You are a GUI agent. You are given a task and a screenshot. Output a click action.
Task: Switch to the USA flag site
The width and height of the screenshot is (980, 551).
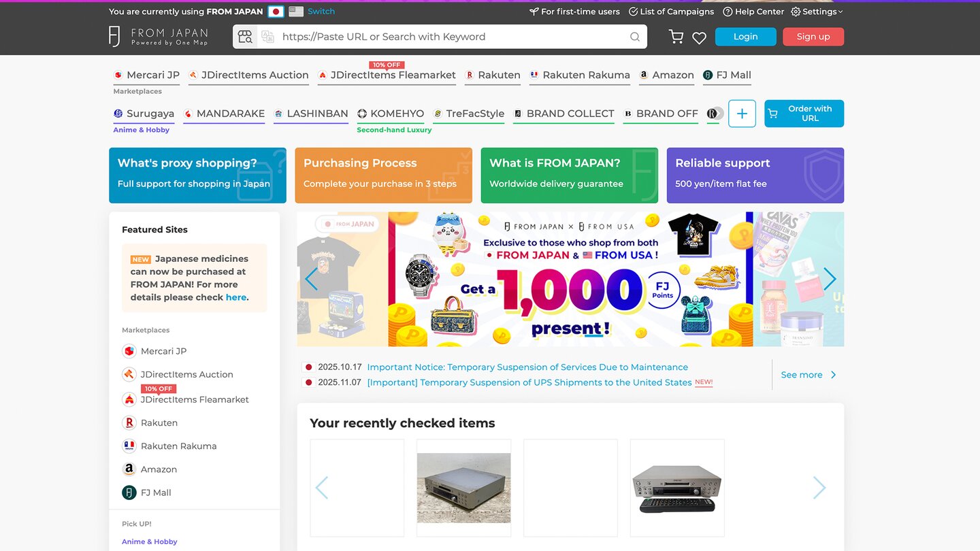(x=296, y=12)
